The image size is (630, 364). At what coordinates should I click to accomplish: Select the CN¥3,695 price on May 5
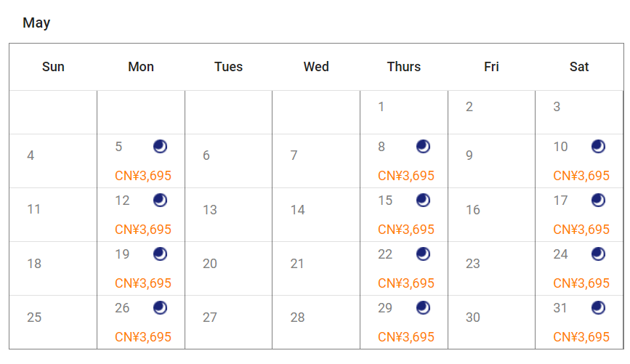[x=143, y=176]
